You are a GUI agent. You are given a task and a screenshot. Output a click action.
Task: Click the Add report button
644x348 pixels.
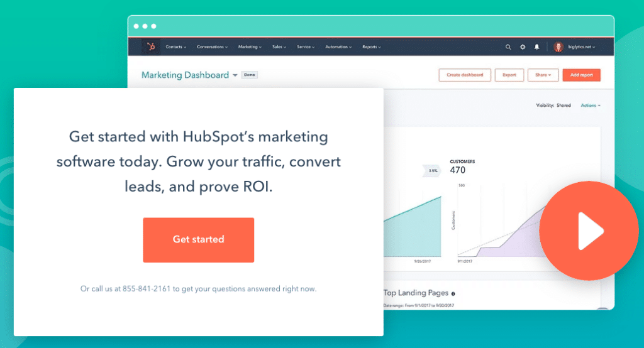pyautogui.click(x=582, y=75)
